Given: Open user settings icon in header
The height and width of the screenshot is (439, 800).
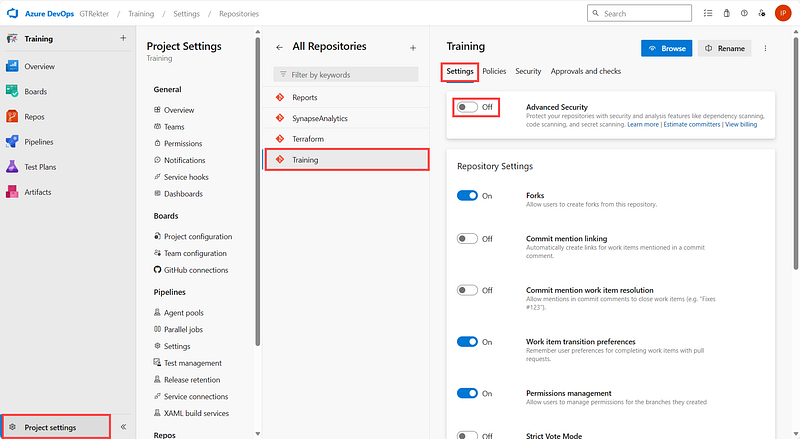Looking at the screenshot, I should click(762, 13).
